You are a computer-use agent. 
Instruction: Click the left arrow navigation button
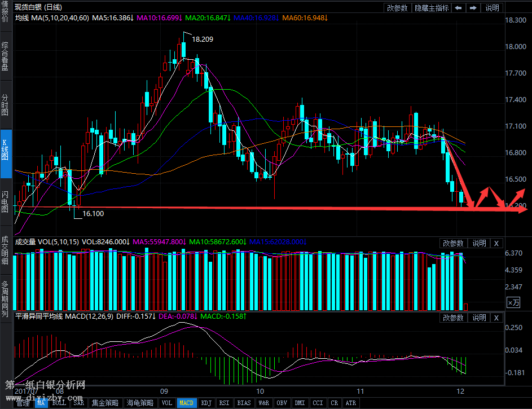[x=459, y=8]
